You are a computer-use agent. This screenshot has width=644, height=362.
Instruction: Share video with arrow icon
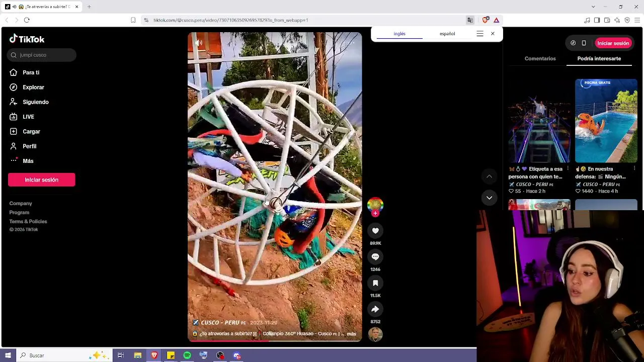[375, 309]
